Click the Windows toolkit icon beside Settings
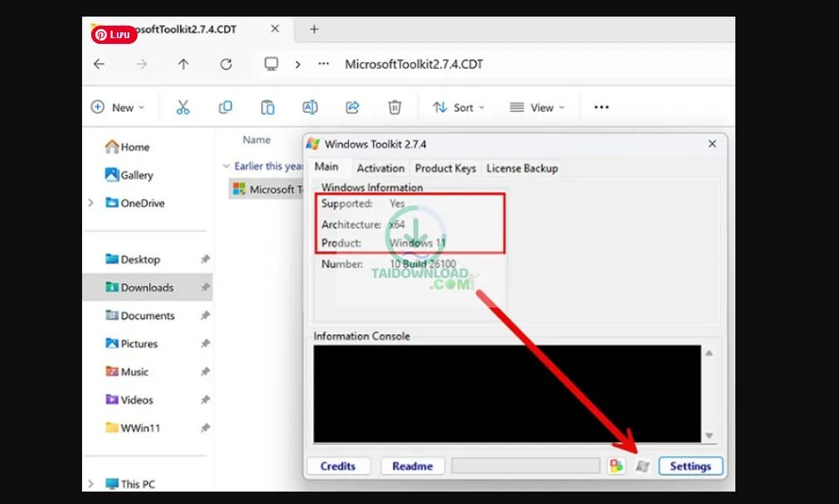 (x=642, y=466)
